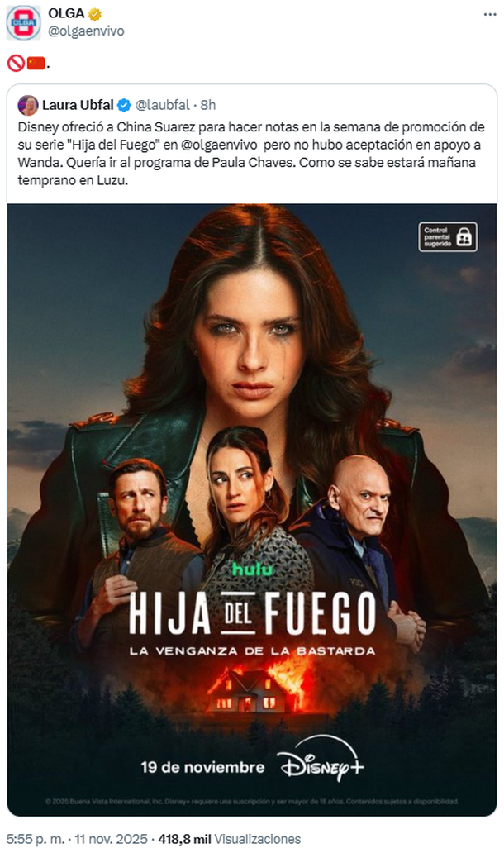Viewport: 504px width, 853px height.
Task: Open the @laubfal handle
Action: click(x=163, y=105)
